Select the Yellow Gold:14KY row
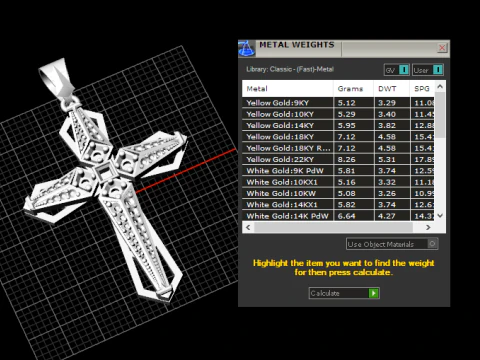 (x=338, y=125)
